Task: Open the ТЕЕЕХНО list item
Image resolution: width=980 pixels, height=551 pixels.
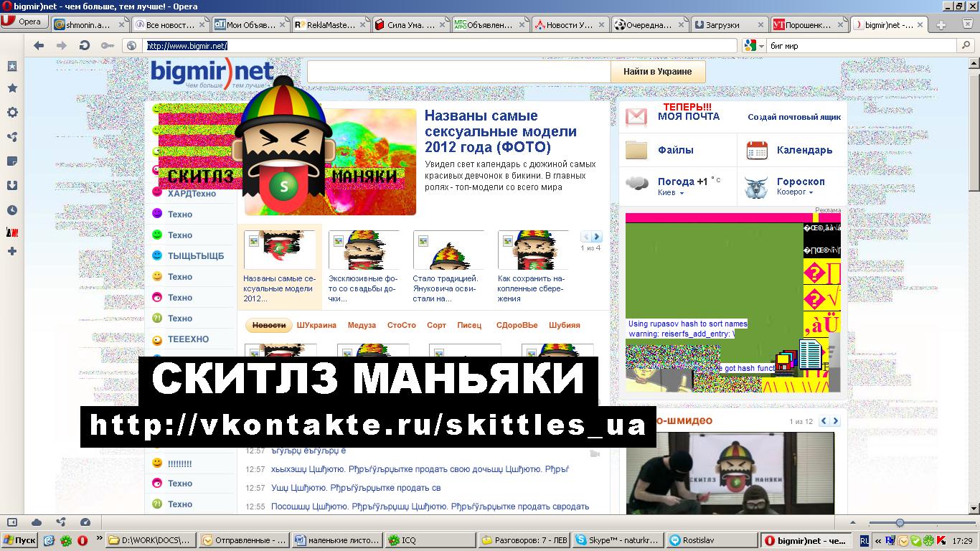Action: [189, 339]
